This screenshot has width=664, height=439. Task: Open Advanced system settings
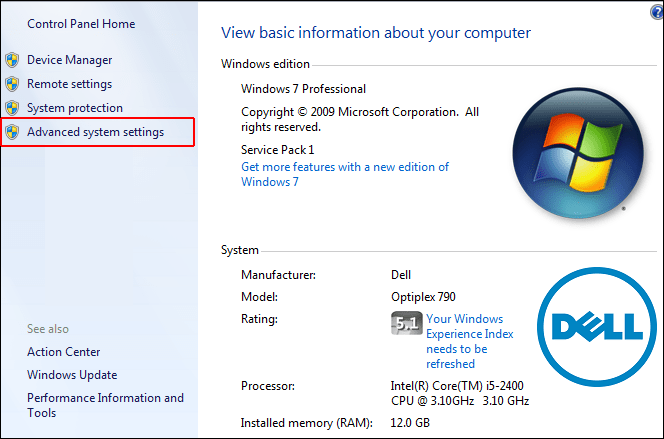click(95, 132)
